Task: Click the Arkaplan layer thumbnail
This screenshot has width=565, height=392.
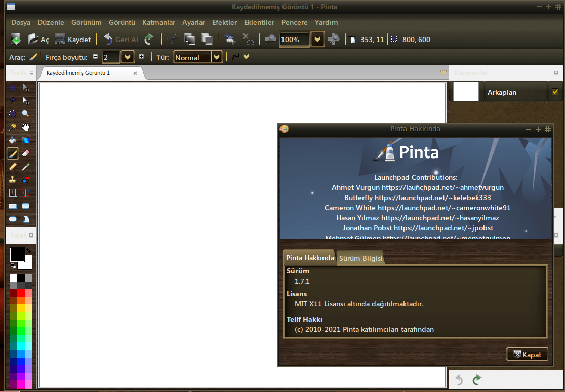Action: 466,92
